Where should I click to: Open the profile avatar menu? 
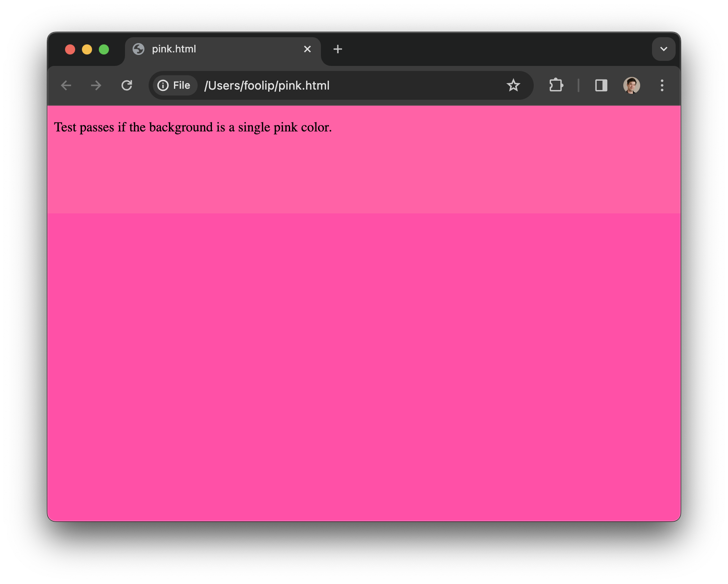coord(631,85)
